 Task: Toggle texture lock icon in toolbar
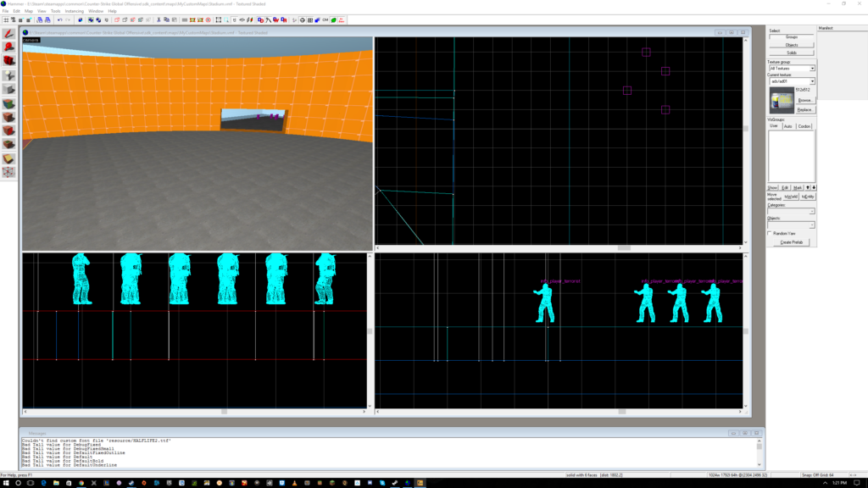click(x=234, y=20)
